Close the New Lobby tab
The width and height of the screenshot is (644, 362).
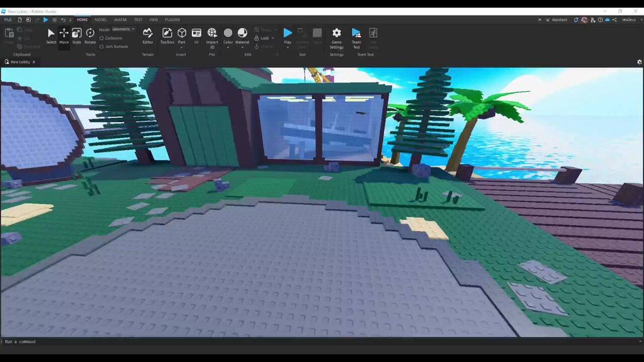(x=34, y=62)
